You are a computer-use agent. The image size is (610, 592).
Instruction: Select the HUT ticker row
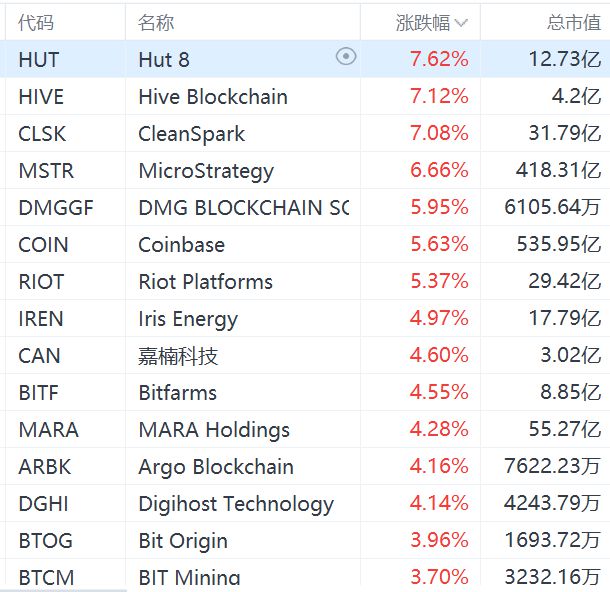point(39,59)
